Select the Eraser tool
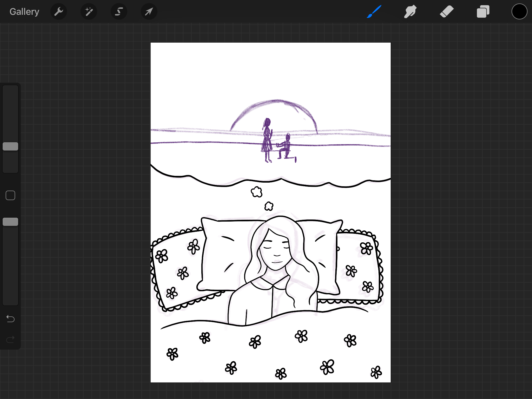 (x=447, y=12)
